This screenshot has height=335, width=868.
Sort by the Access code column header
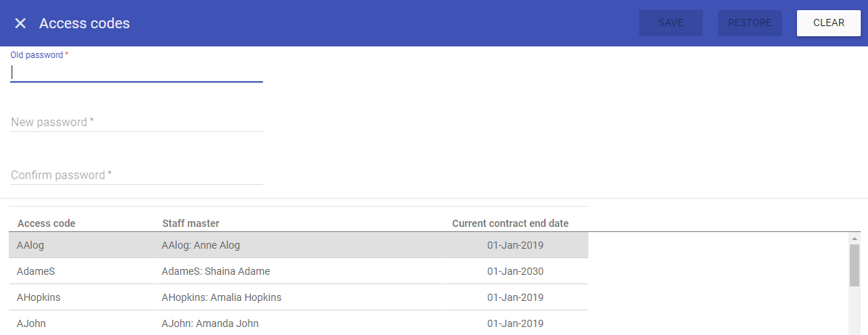(46, 223)
